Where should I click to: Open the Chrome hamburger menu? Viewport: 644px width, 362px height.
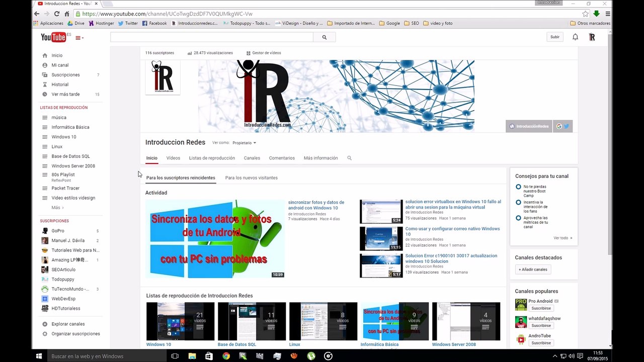click(608, 14)
